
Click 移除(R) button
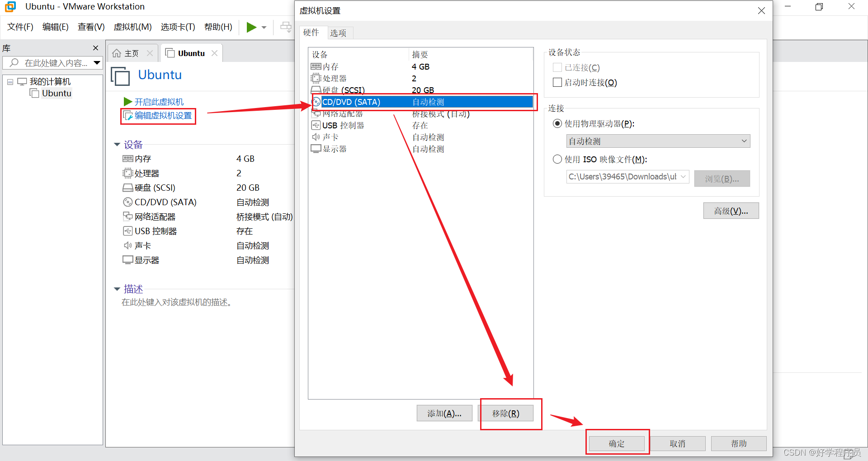coord(506,413)
